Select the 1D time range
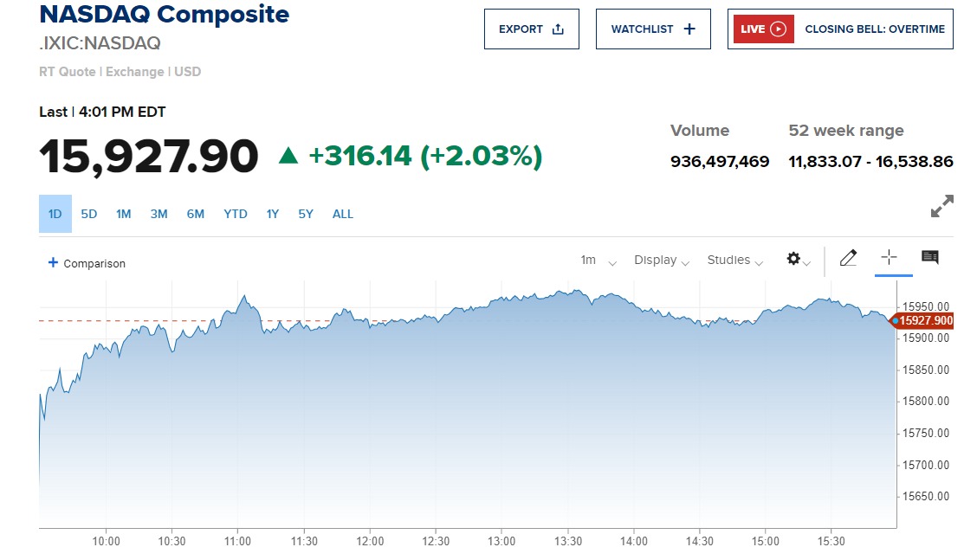The width and height of the screenshot is (964, 560). [55, 214]
